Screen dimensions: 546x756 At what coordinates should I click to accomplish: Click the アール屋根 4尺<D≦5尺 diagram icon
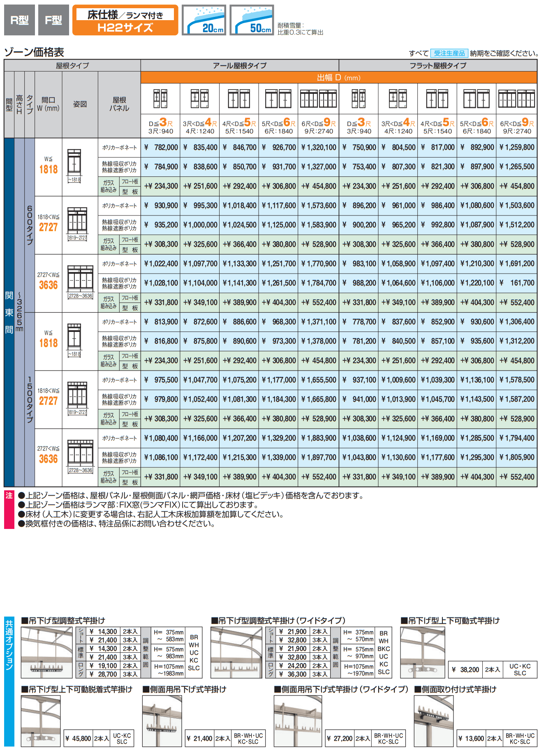click(239, 99)
